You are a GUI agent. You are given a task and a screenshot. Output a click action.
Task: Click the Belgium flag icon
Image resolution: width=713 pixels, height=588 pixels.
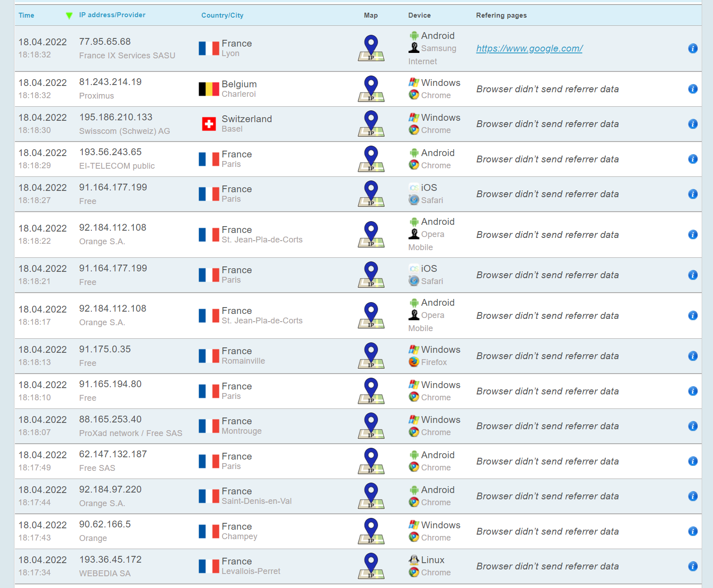click(x=209, y=89)
